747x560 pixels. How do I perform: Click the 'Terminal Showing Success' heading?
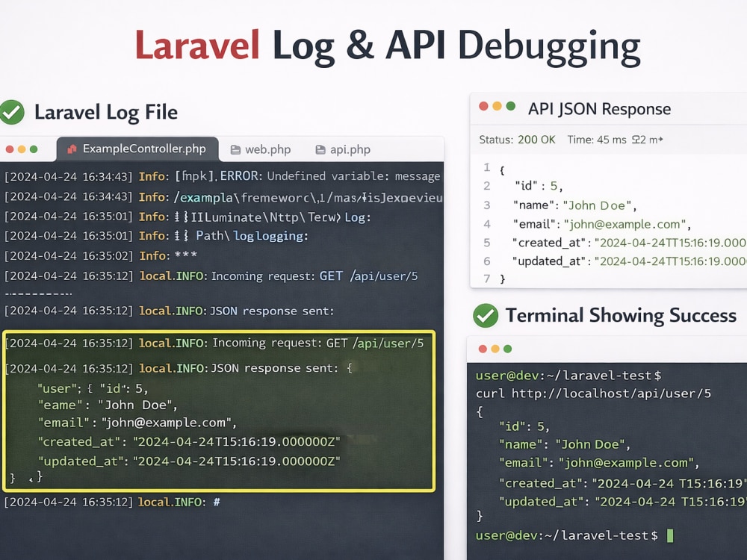coord(621,316)
